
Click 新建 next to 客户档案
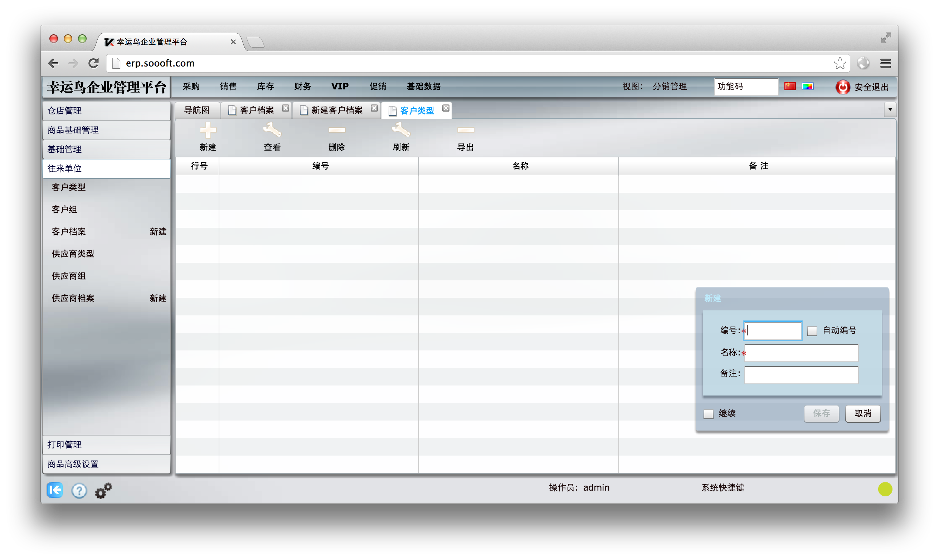tap(158, 232)
